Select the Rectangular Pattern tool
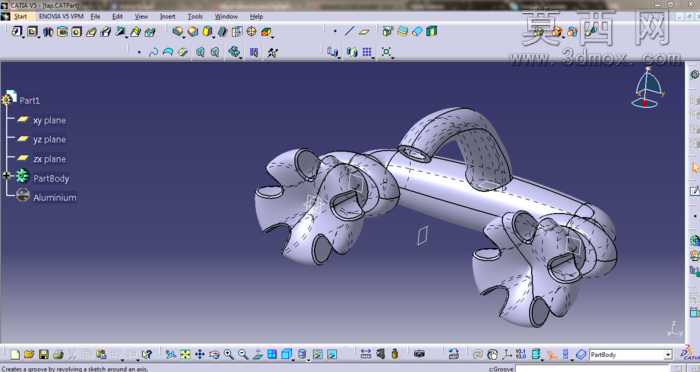This screenshot has height=372, width=700. [x=367, y=52]
